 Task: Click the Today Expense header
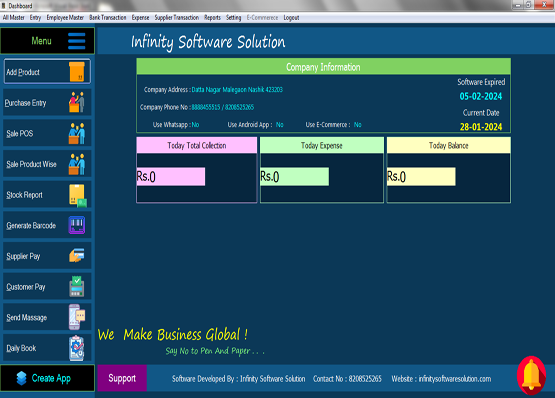(x=322, y=145)
